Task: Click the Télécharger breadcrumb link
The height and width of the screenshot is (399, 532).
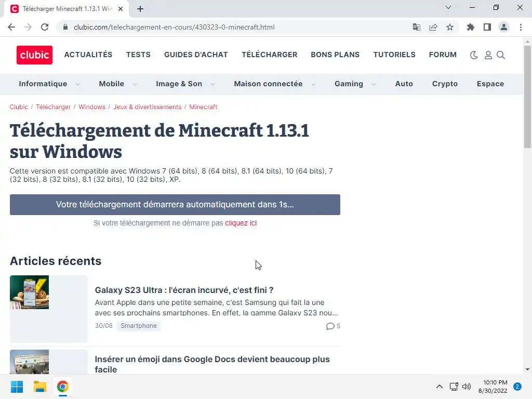Action: pos(54,107)
